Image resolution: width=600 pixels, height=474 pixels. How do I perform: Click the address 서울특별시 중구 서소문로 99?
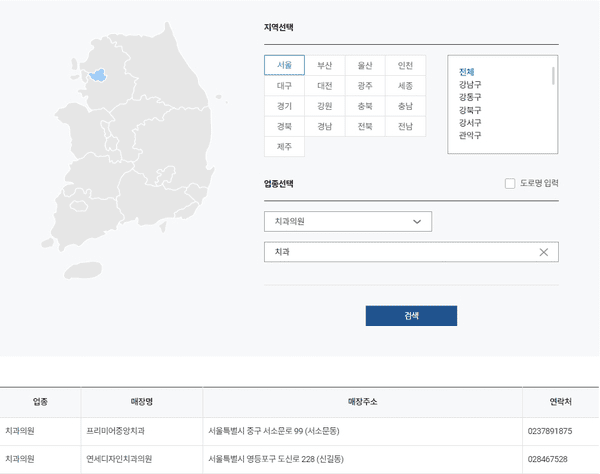274,431
